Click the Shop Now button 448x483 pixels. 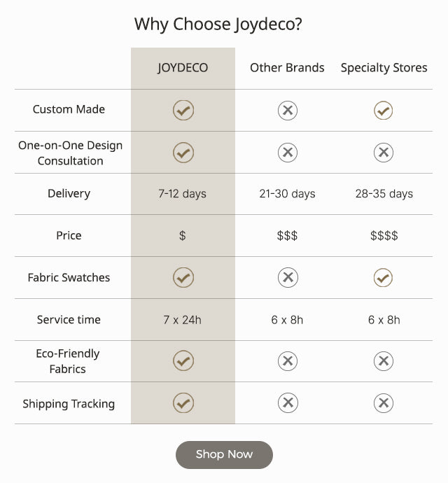[x=224, y=454]
